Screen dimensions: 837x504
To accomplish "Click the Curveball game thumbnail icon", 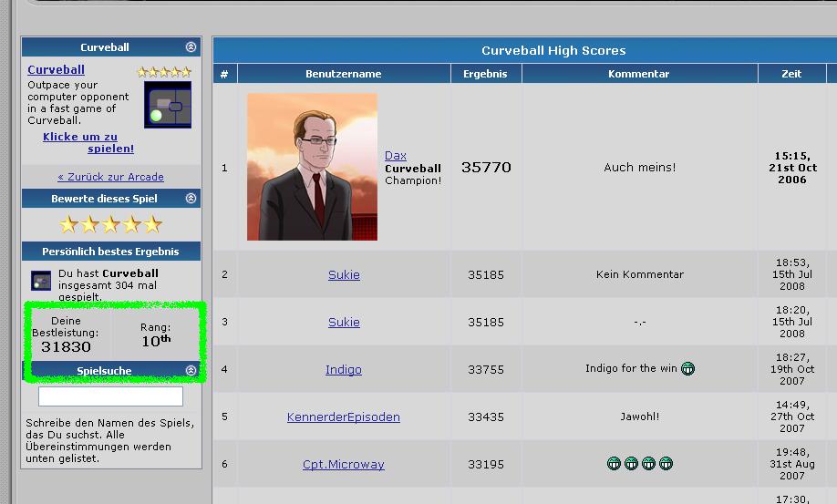I will (x=168, y=105).
